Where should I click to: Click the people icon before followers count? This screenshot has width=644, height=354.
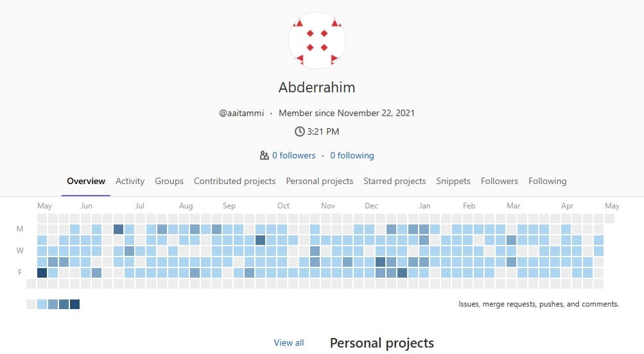(264, 155)
